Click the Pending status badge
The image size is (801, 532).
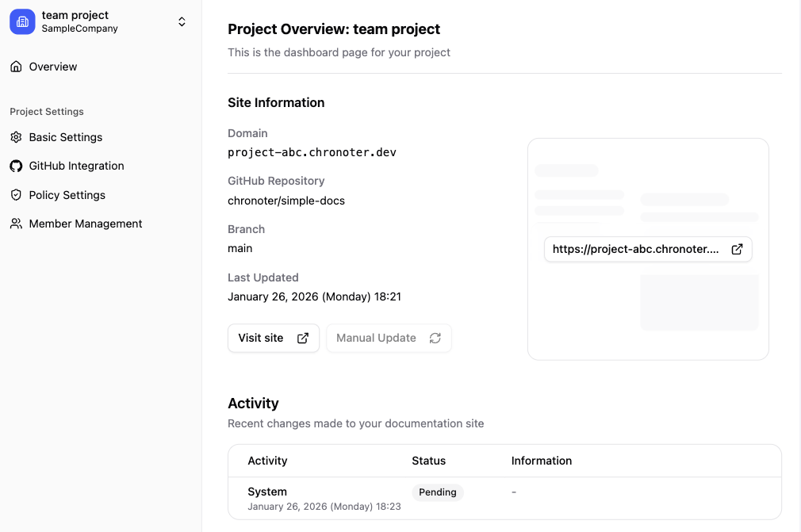coord(438,492)
